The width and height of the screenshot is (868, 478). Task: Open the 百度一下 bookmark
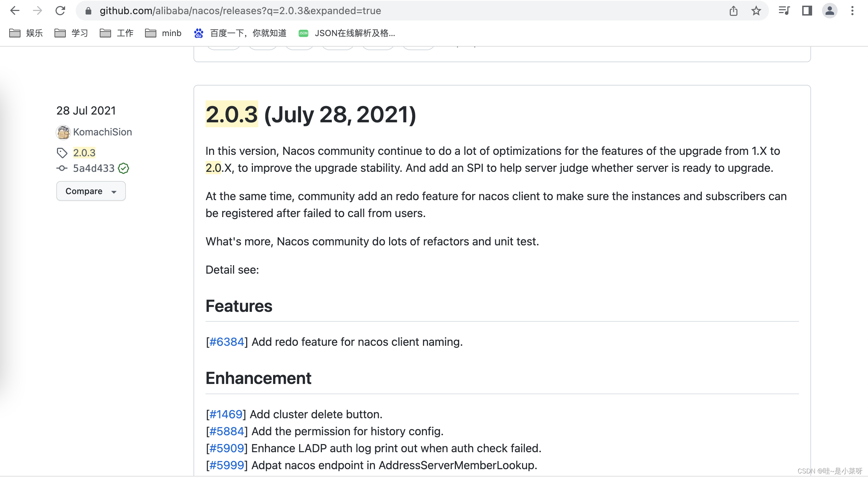point(240,33)
